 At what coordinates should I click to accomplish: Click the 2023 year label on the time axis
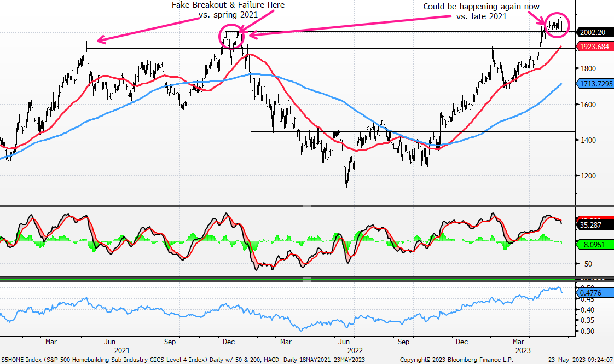[523, 350]
